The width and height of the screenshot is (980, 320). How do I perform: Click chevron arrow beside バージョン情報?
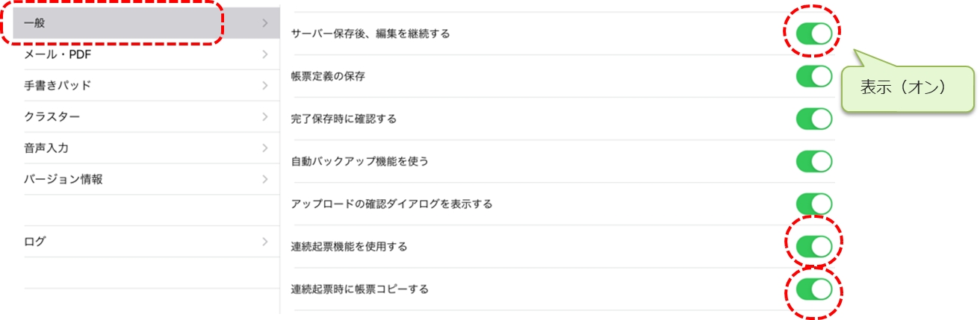pyautogui.click(x=265, y=180)
